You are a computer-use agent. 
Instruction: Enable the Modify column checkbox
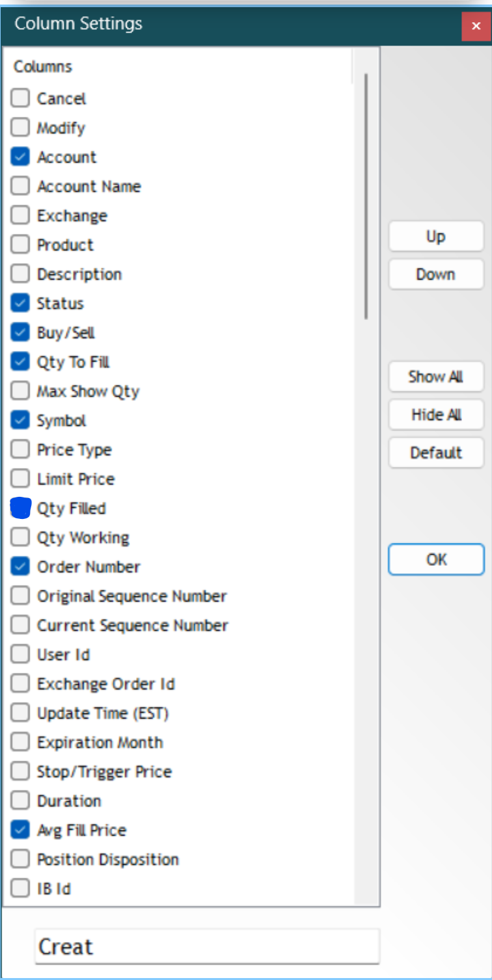[x=21, y=128]
